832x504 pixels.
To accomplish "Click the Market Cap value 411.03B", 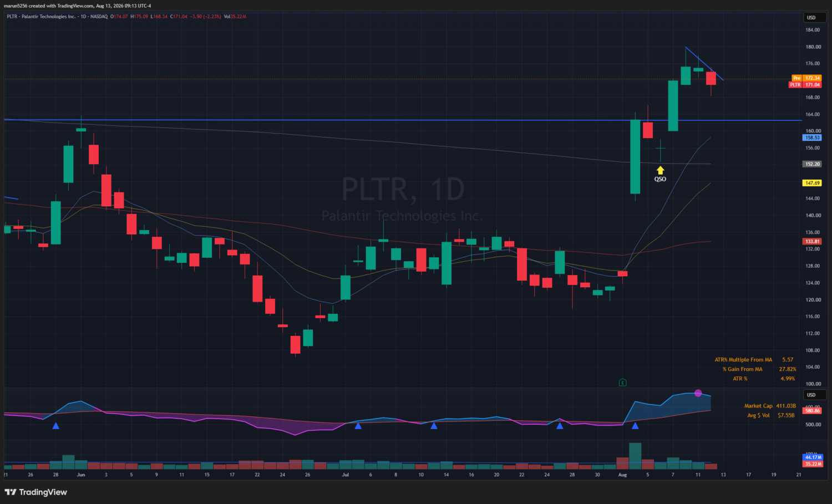I will (x=786, y=406).
